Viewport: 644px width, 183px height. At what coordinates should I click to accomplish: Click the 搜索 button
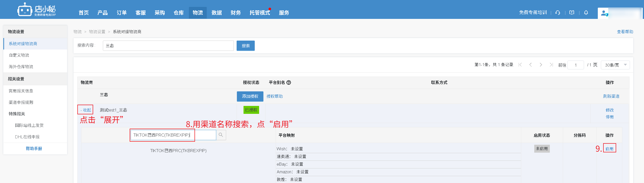246,46
